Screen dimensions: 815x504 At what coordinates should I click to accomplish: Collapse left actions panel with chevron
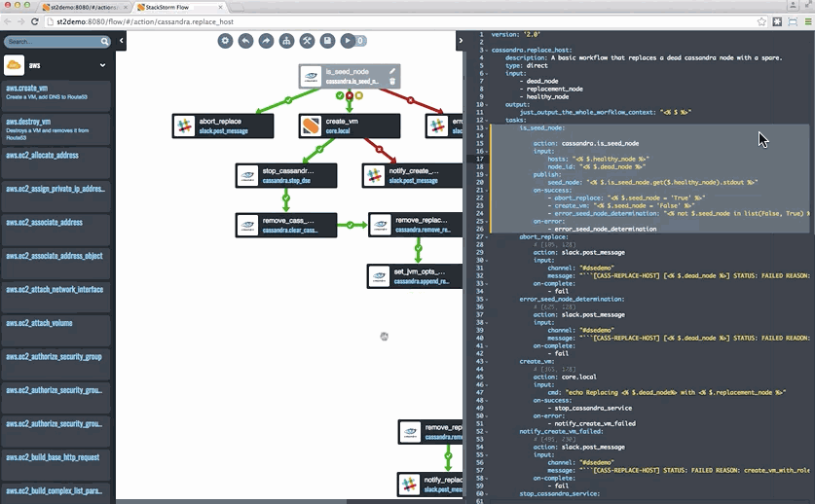point(121,41)
